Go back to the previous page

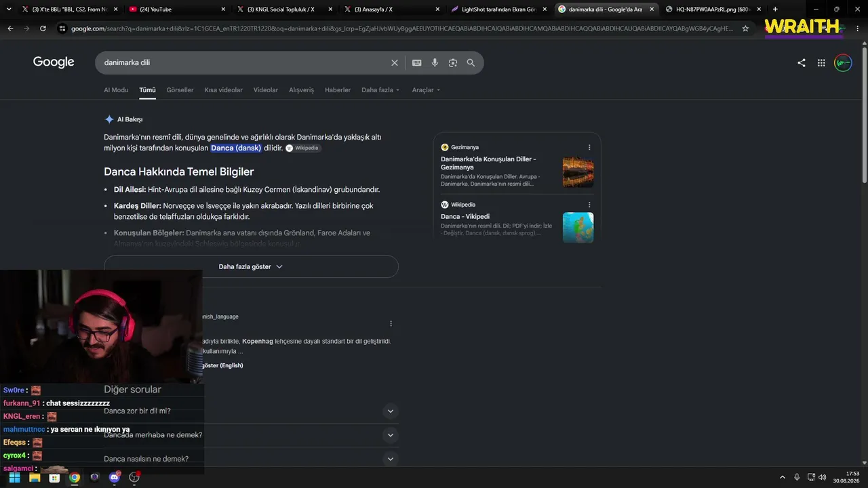point(10,28)
